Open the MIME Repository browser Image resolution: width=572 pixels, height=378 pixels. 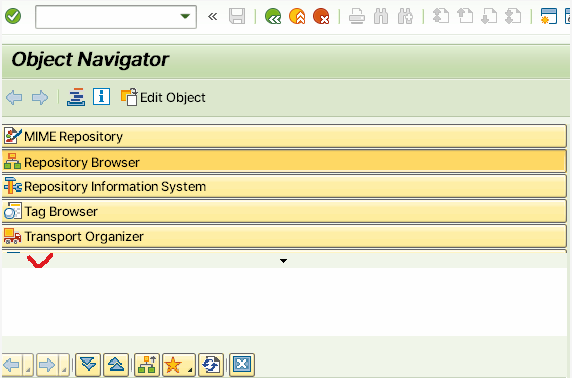point(285,136)
